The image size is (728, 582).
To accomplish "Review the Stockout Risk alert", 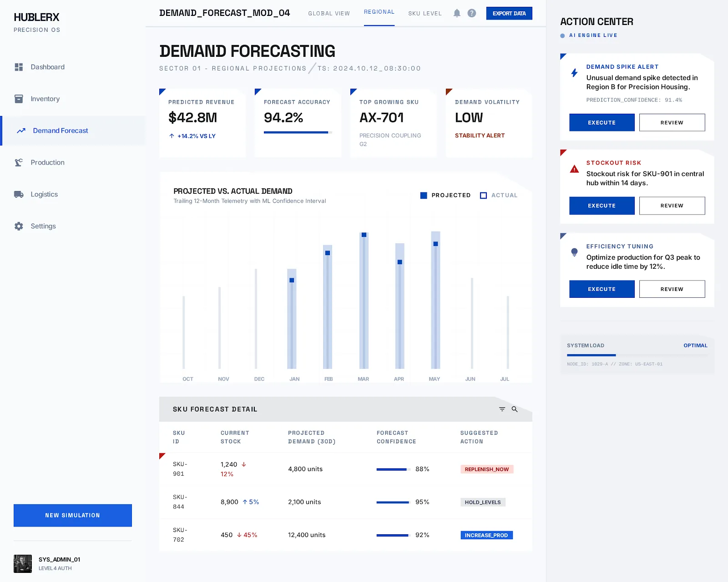I will point(672,206).
